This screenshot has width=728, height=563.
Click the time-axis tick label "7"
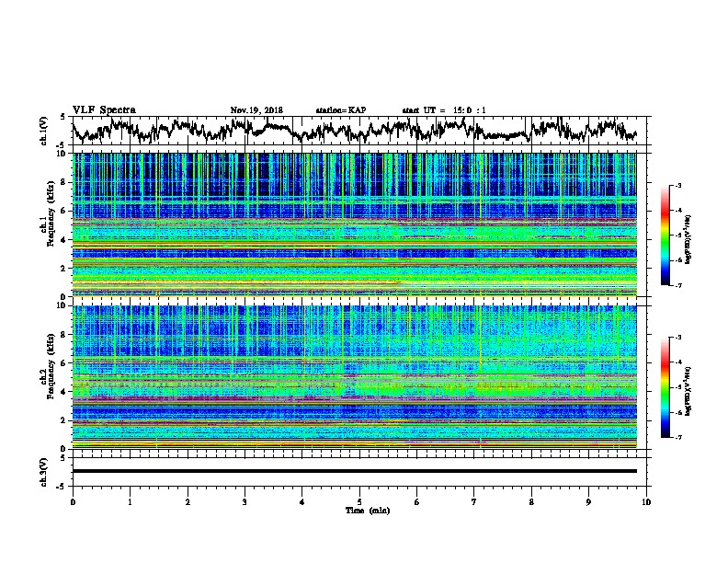click(474, 502)
